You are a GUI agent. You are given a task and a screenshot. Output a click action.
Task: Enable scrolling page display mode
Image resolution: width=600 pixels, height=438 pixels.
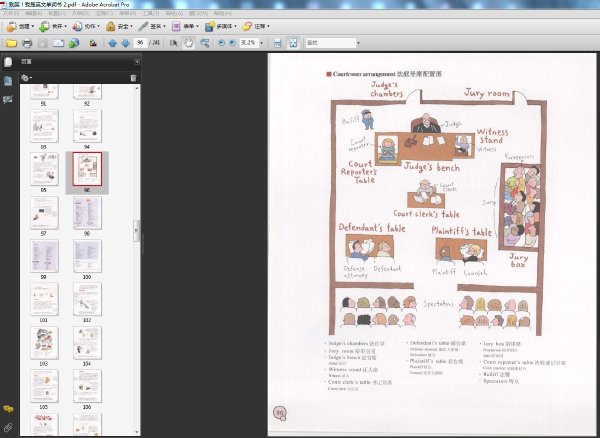coord(278,43)
